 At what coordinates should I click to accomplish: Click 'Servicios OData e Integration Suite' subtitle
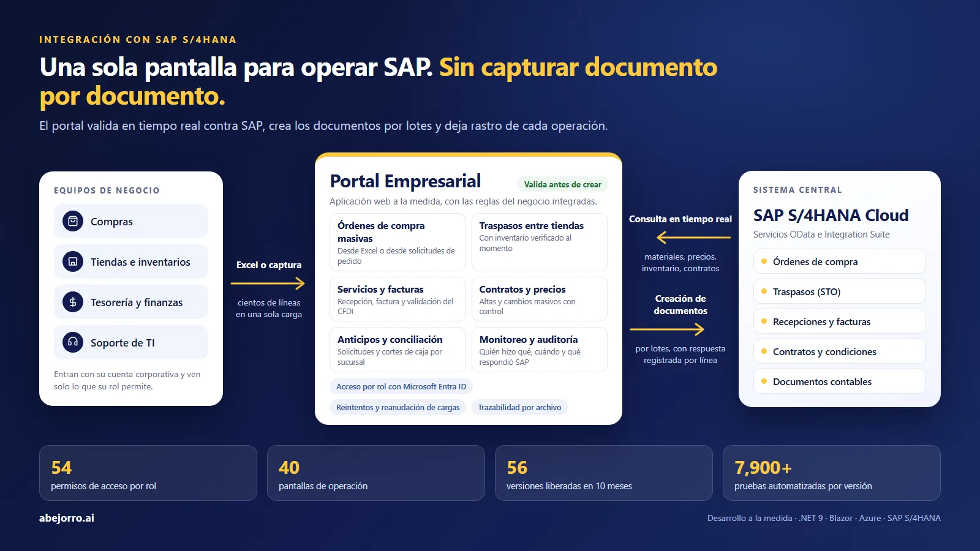(x=821, y=234)
